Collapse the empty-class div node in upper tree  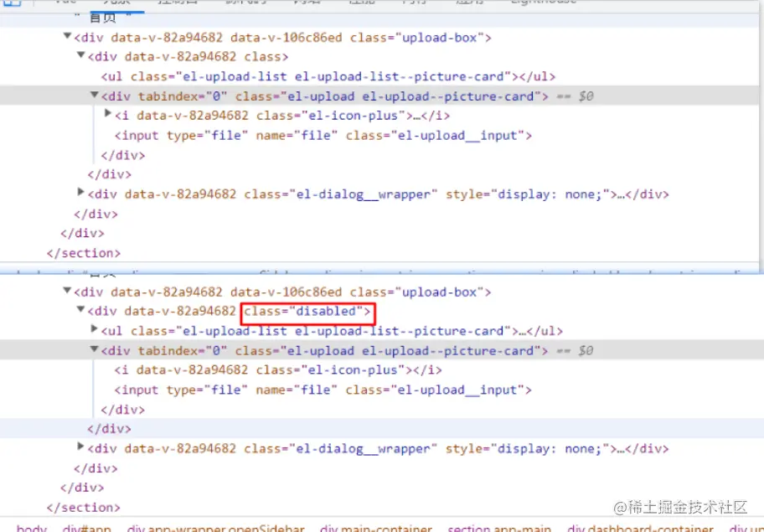coord(81,55)
